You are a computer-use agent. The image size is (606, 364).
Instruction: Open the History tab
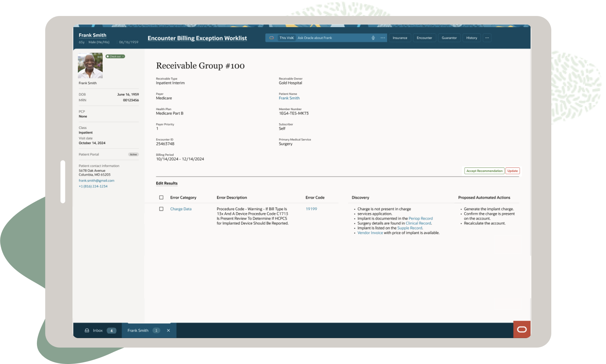point(472,38)
